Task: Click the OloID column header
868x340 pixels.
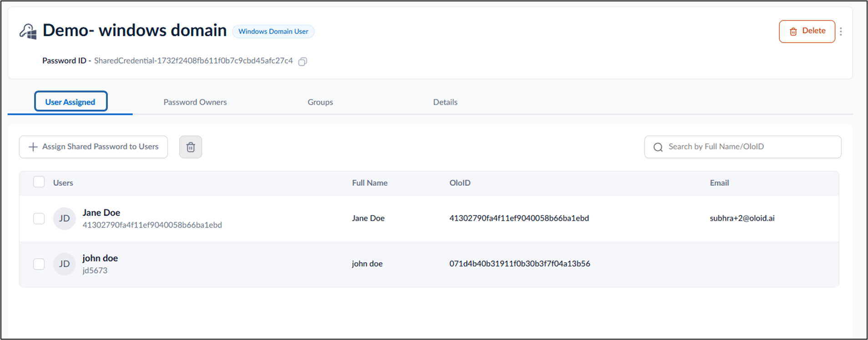Action: pyautogui.click(x=460, y=183)
